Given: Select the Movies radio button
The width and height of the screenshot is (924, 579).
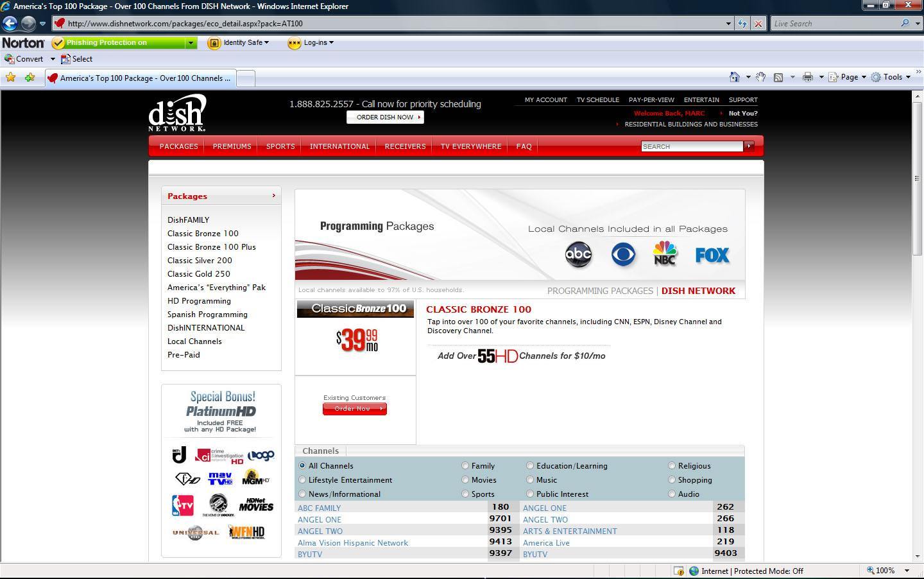Looking at the screenshot, I should tap(465, 480).
